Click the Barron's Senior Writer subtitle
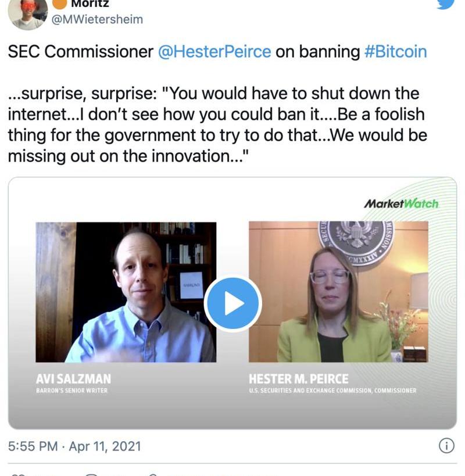This screenshot has height=476, width=465. click(71, 391)
